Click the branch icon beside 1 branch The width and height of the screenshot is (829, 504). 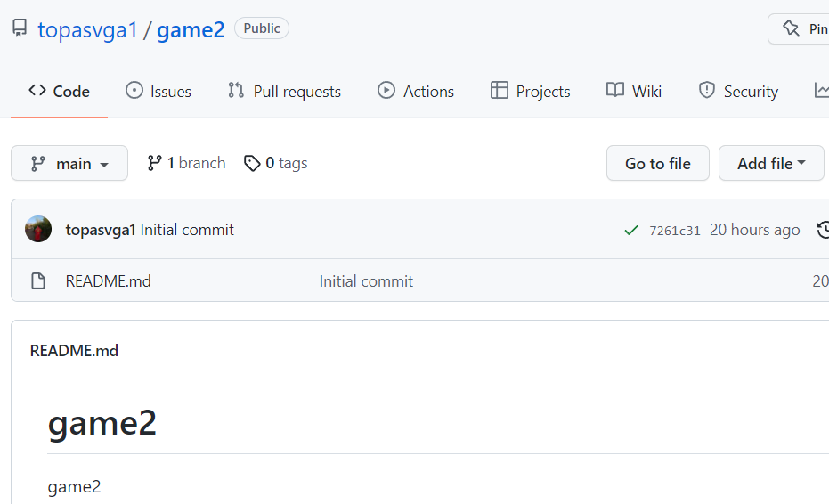click(155, 163)
